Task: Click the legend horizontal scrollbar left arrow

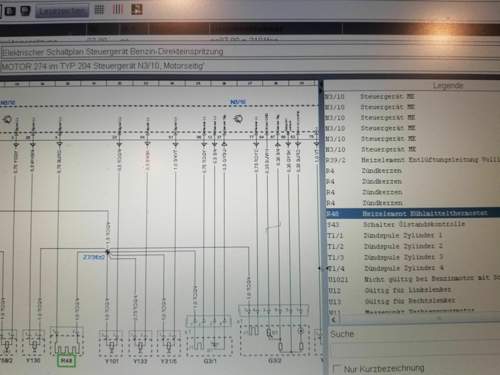Action: (333, 319)
